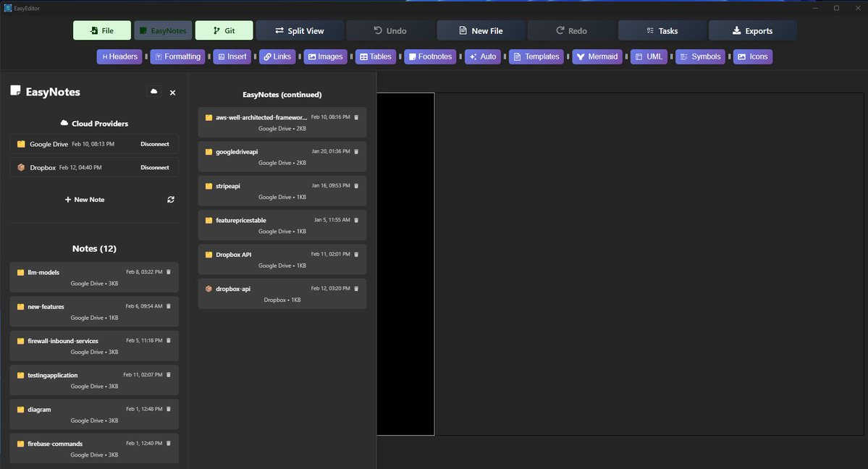The width and height of the screenshot is (868, 469).
Task: Delete the llm-models note
Action: pyautogui.click(x=169, y=272)
